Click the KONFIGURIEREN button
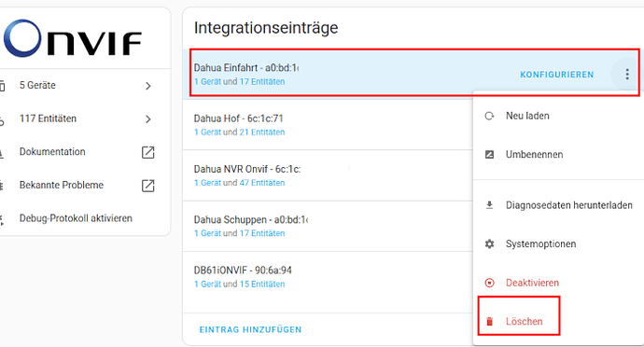644x347 pixels. [557, 75]
